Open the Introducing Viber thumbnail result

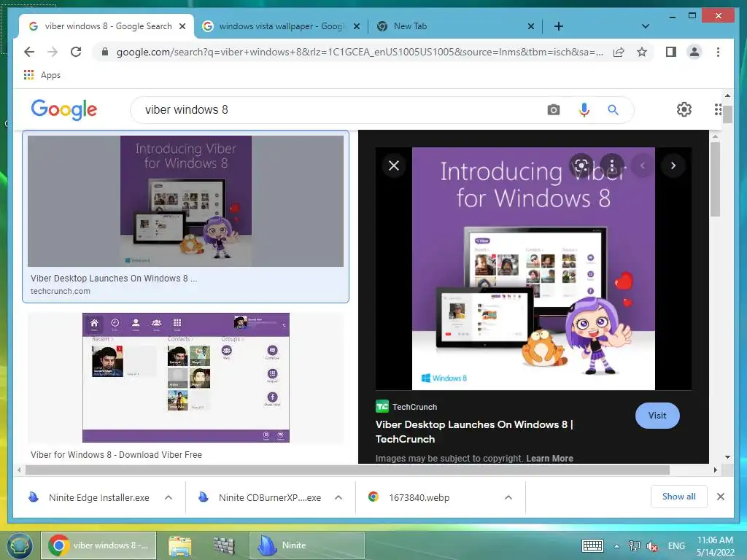click(186, 201)
